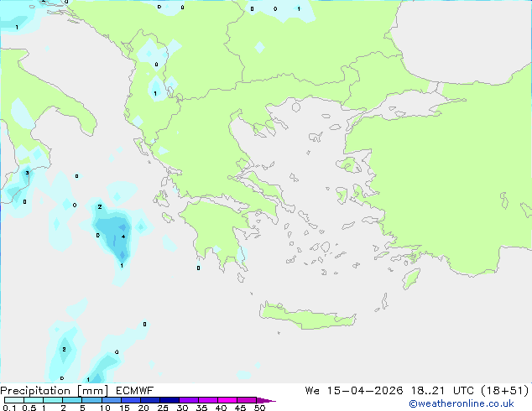Select the 2–5 mm legend color box

pyautogui.click(x=72, y=400)
